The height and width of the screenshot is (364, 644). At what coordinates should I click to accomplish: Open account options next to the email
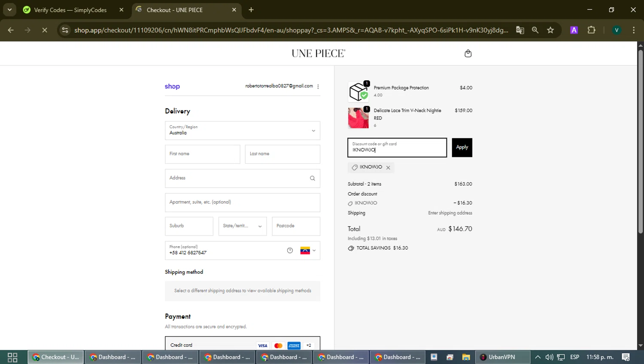[x=318, y=86]
